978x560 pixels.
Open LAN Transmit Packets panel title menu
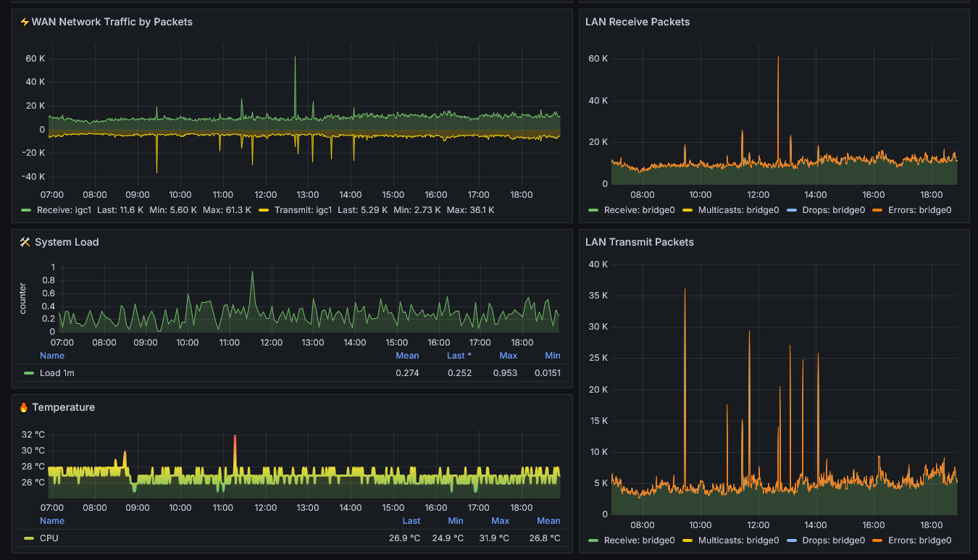point(640,242)
